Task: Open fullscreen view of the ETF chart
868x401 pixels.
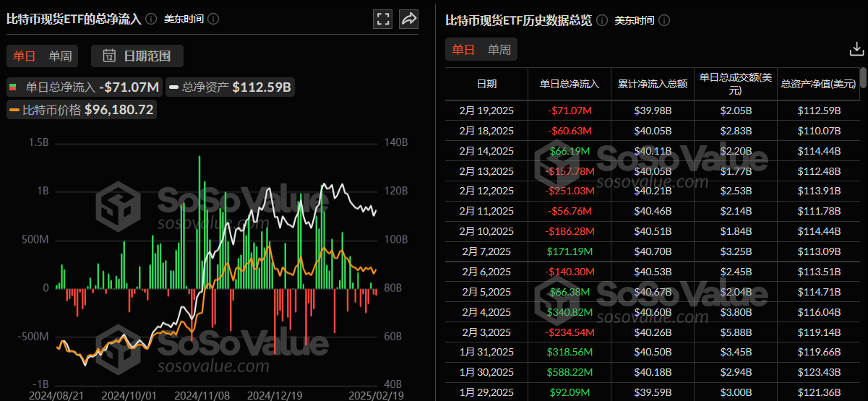Action: (383, 19)
